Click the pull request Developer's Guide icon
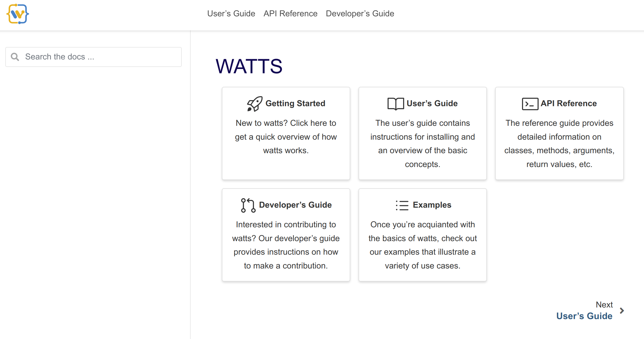 tap(248, 205)
